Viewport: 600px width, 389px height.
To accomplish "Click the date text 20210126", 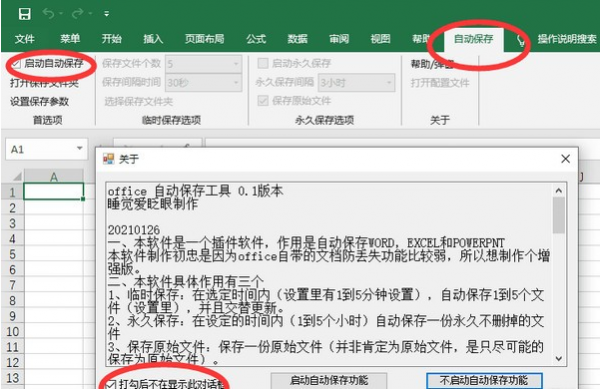I will (134, 230).
